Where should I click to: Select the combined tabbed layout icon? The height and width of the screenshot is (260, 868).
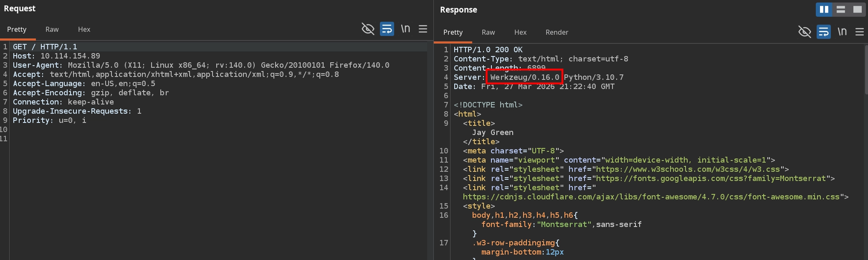[x=857, y=10]
